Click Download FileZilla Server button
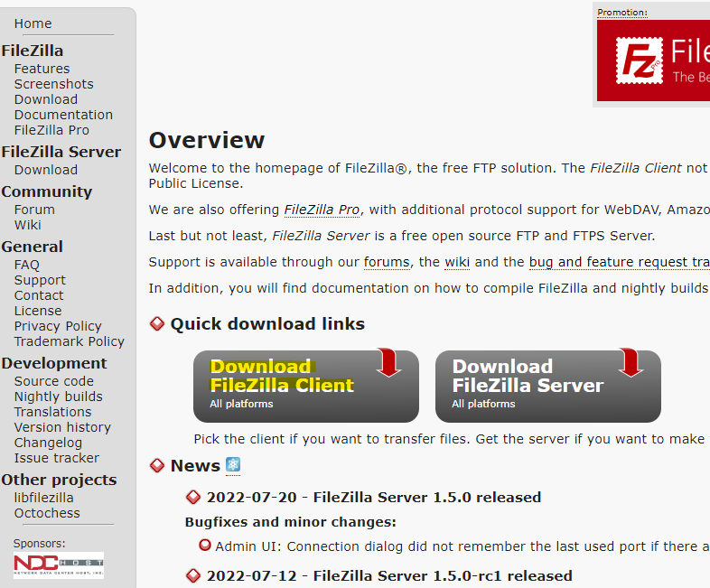710x588 pixels. coord(548,386)
